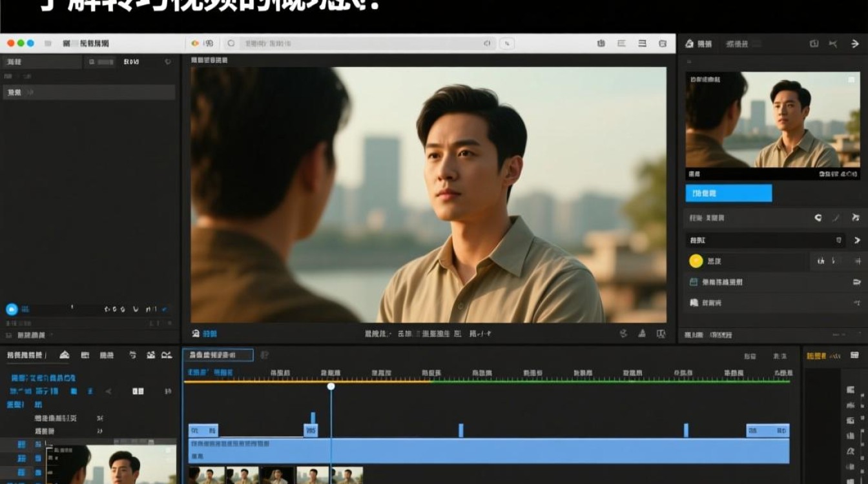Click the rightmost icon of the top toolbar's icon group
Screen dimensions: 868x484
tap(662, 43)
